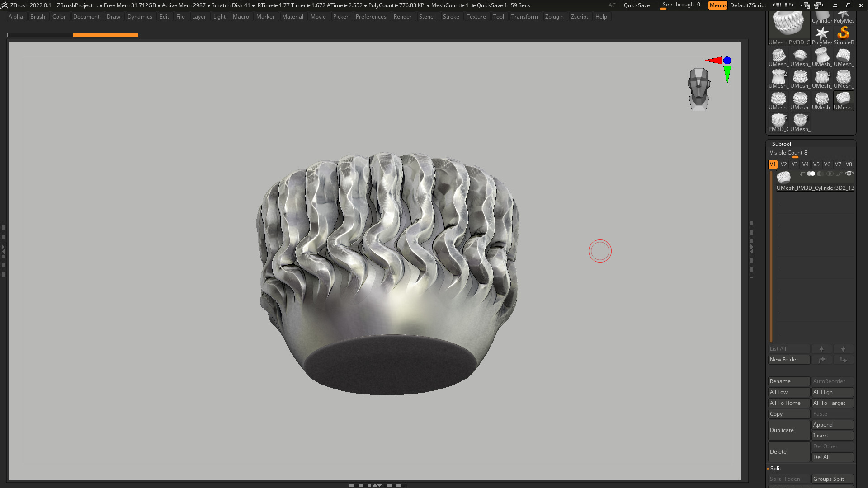The width and height of the screenshot is (868, 488).
Task: Toggle the AC auto-collapse button
Action: coord(612,5)
